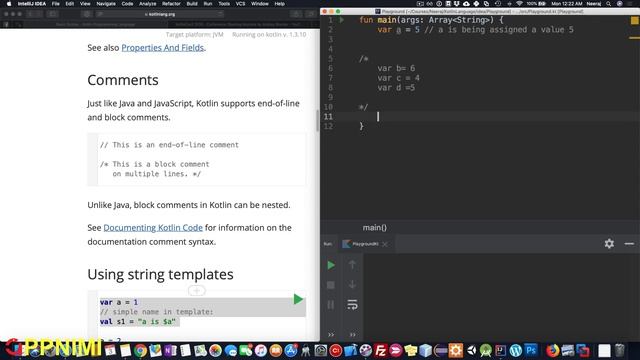Click the gutter run arrow beside main
Viewport: 640px width, 360px height.
click(342, 20)
